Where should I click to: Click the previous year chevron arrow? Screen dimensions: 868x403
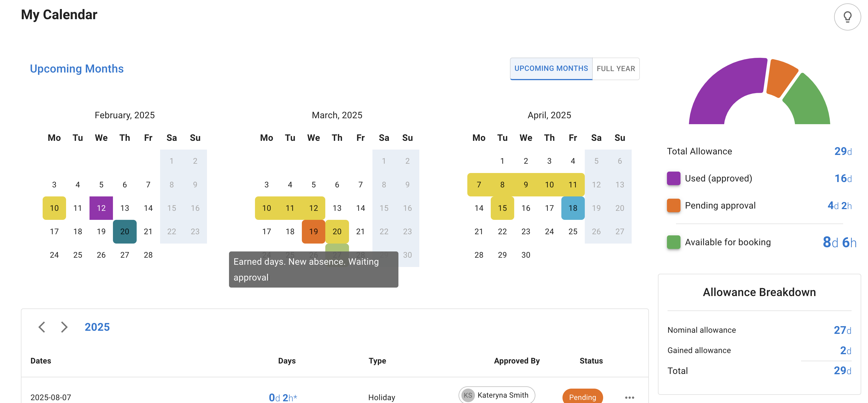click(42, 327)
